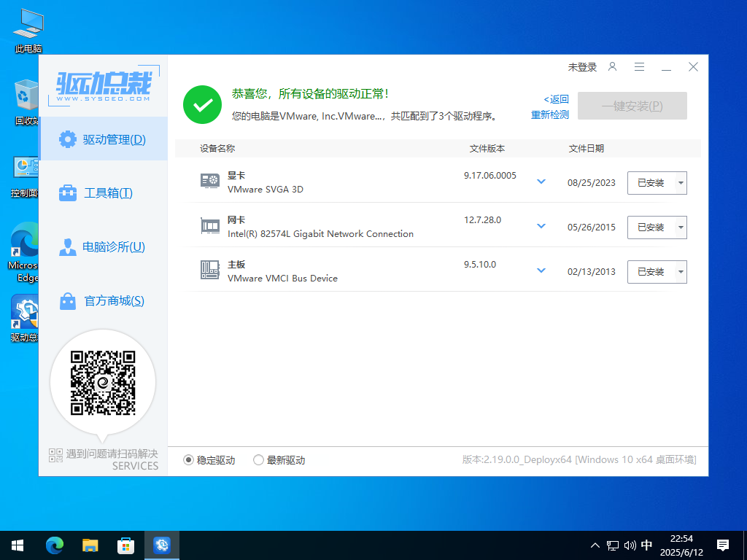Image resolution: width=747 pixels, height=560 pixels.
Task: Click the 一键安装(P) button
Action: [x=632, y=106]
